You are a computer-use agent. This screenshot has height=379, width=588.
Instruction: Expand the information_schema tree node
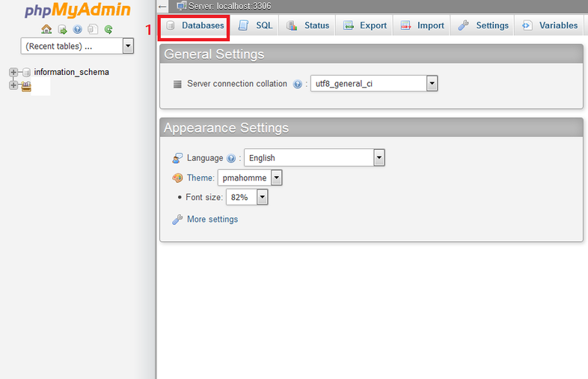[x=13, y=73]
